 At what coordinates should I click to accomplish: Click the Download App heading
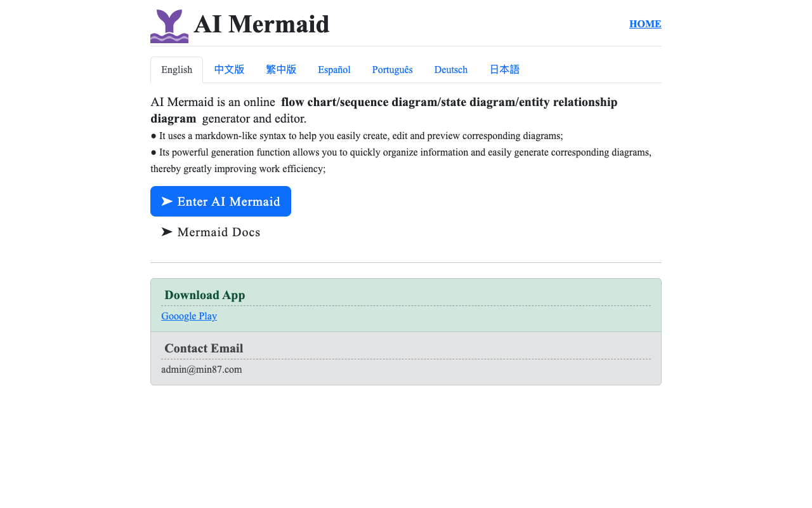205,295
